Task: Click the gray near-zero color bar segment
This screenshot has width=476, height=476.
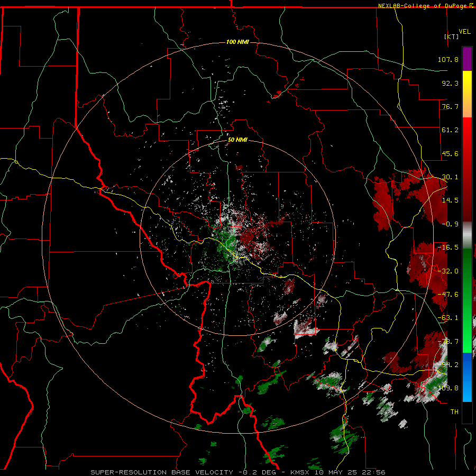Action: pyautogui.click(x=467, y=235)
